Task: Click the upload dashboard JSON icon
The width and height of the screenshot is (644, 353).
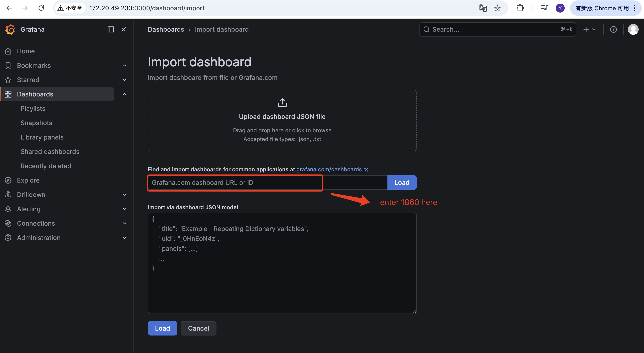Action: (282, 102)
